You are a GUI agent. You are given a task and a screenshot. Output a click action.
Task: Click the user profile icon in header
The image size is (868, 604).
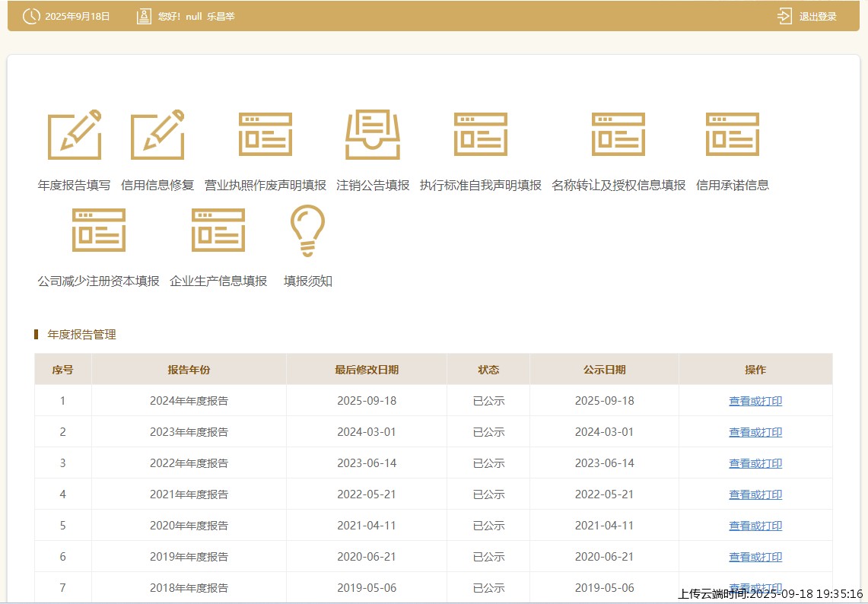[144, 16]
